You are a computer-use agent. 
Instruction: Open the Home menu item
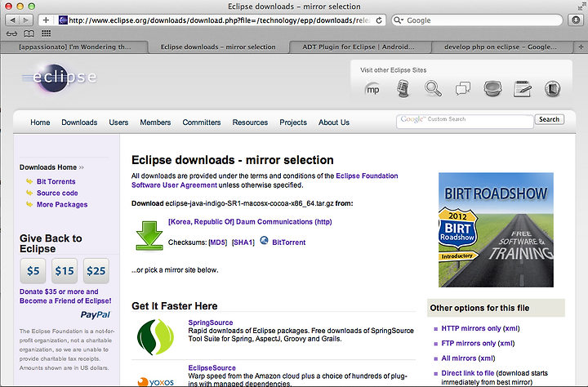coord(40,122)
